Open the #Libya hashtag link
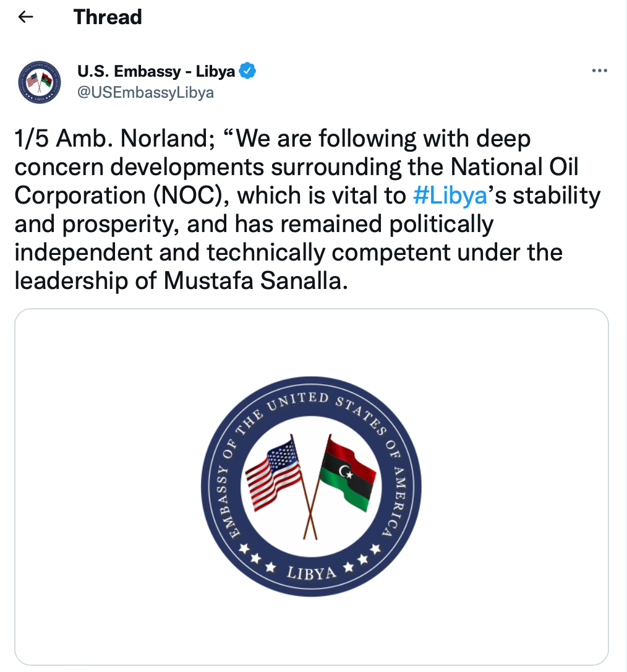 [x=449, y=196]
